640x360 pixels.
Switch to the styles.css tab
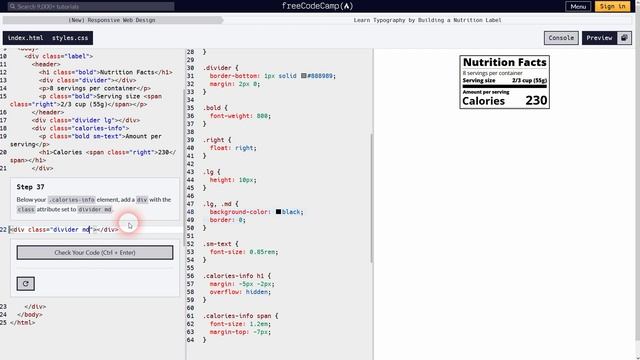70,38
